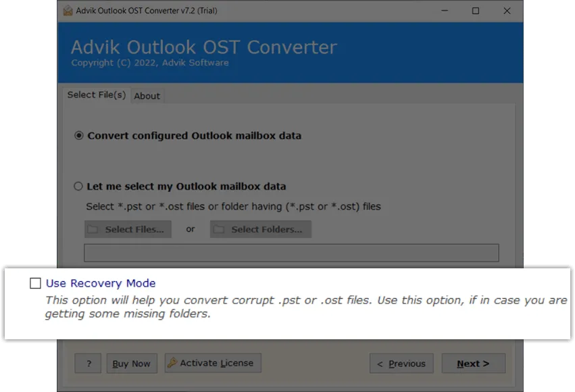Close the Advik Outlook OST Converter window
The height and width of the screenshot is (392, 575).
pyautogui.click(x=507, y=11)
